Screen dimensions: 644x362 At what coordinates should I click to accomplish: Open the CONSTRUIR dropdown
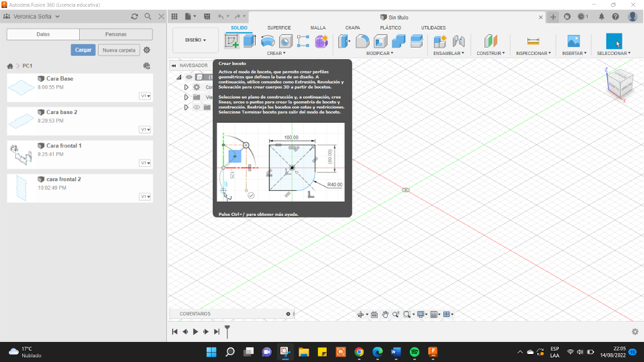tap(491, 53)
